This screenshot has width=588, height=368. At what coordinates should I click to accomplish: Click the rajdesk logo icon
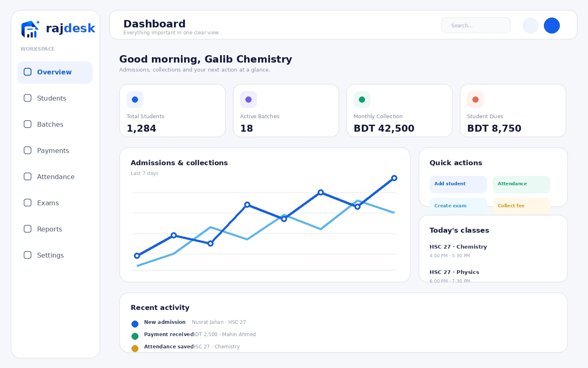tap(30, 29)
